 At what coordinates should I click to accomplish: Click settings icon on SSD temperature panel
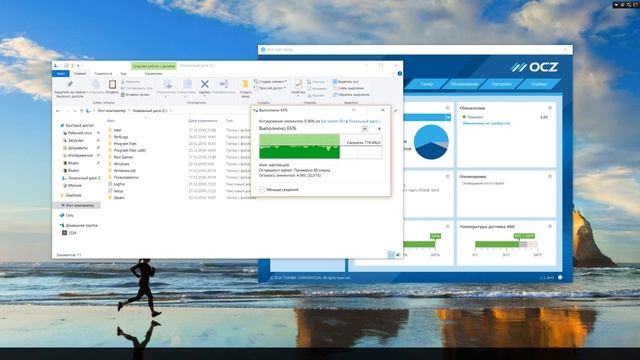550,226
